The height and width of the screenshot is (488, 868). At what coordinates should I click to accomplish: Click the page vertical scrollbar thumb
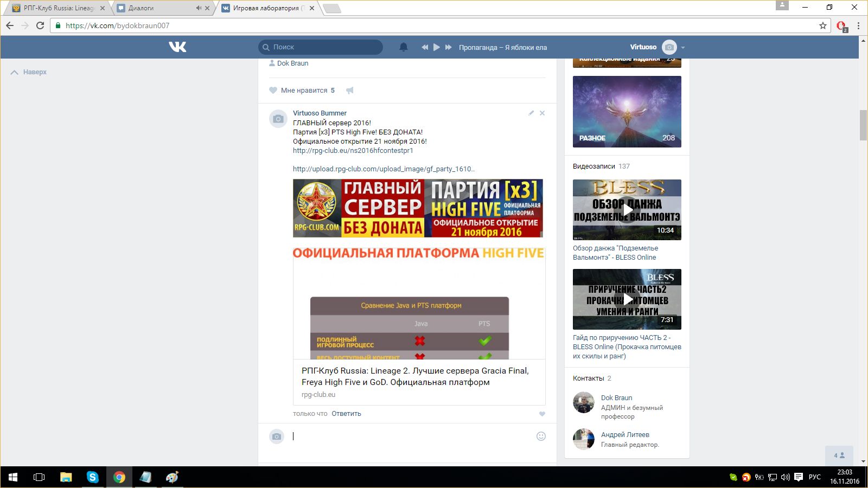pyautogui.click(x=863, y=125)
